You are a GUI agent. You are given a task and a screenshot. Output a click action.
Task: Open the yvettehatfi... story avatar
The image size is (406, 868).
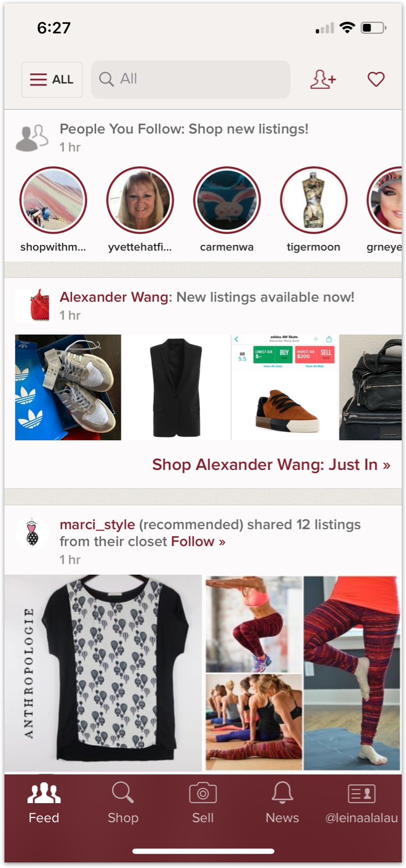point(140,200)
